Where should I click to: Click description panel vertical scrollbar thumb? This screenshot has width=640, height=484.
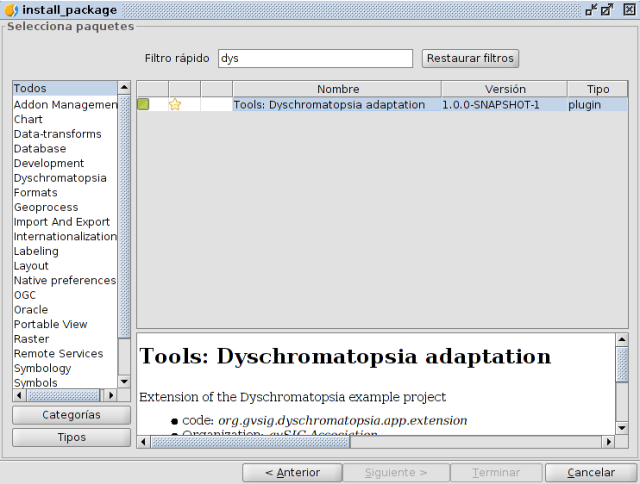(x=622, y=364)
